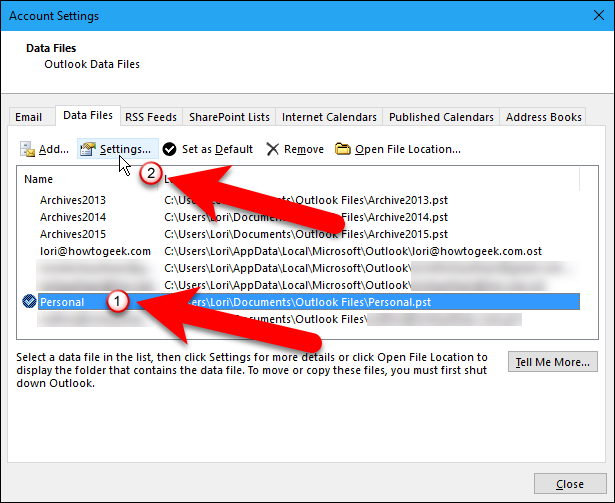Click the Open File Location folder icon
The image size is (615, 503).
coord(342,149)
